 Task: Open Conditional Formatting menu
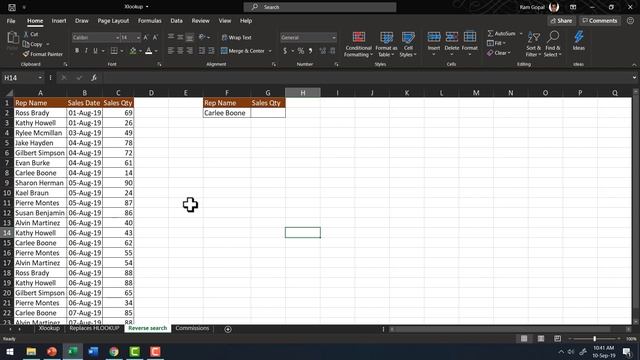[x=358, y=44]
